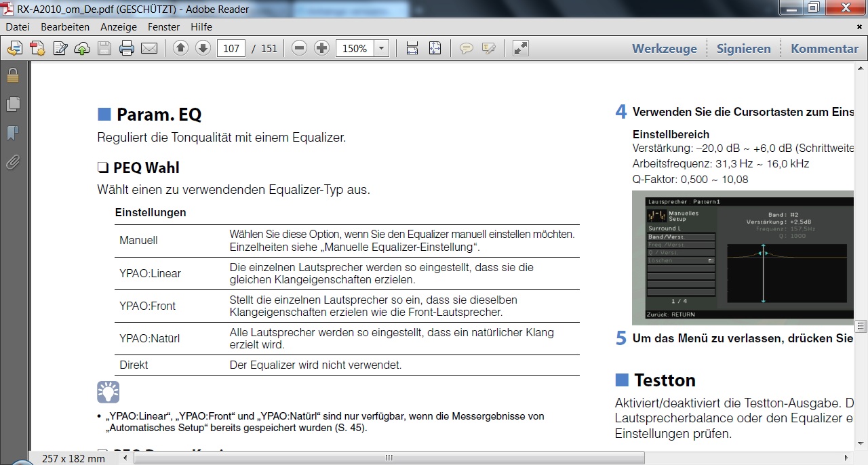
Task: Open the Hilfe menu
Action: [201, 27]
